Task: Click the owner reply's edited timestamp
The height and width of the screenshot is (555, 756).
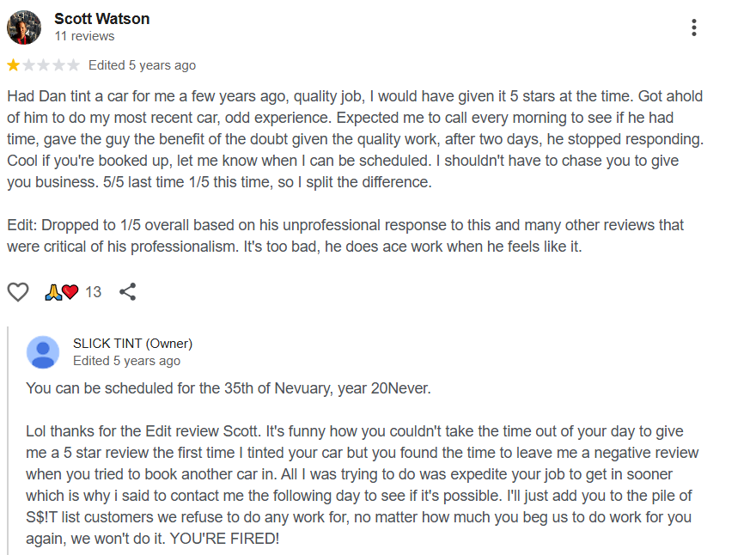Action: point(126,361)
